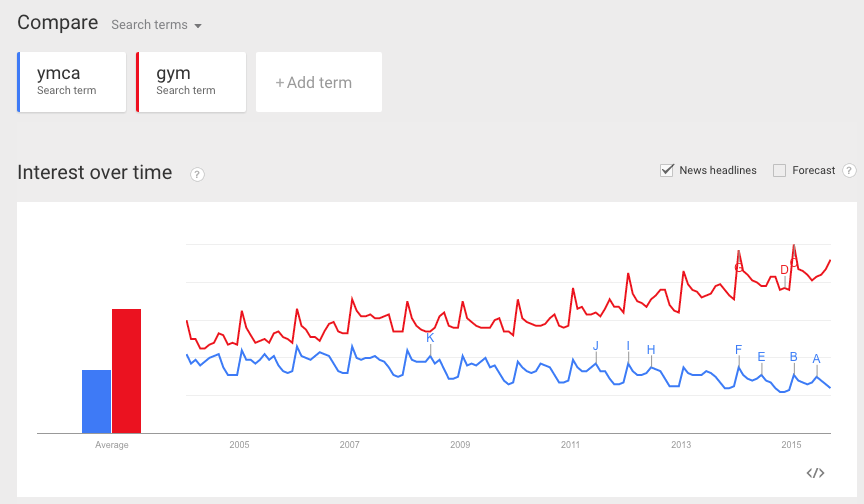Select red news headline marker D
864x504 pixels.
(x=784, y=270)
